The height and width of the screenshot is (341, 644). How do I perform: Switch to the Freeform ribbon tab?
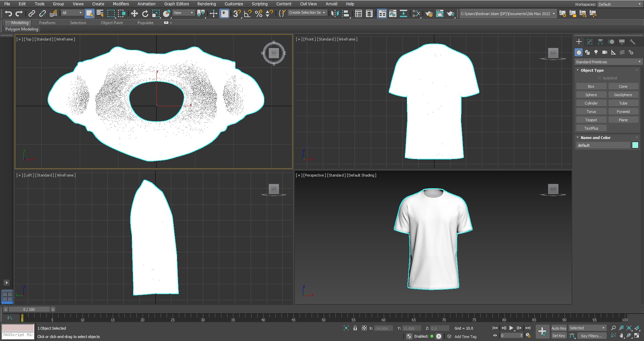47,23
